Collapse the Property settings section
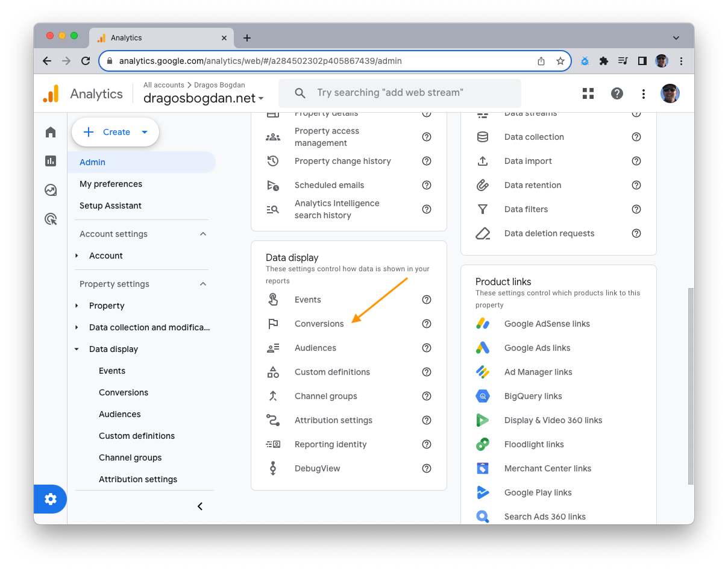Viewport: 728px width, 569px height. tap(203, 284)
